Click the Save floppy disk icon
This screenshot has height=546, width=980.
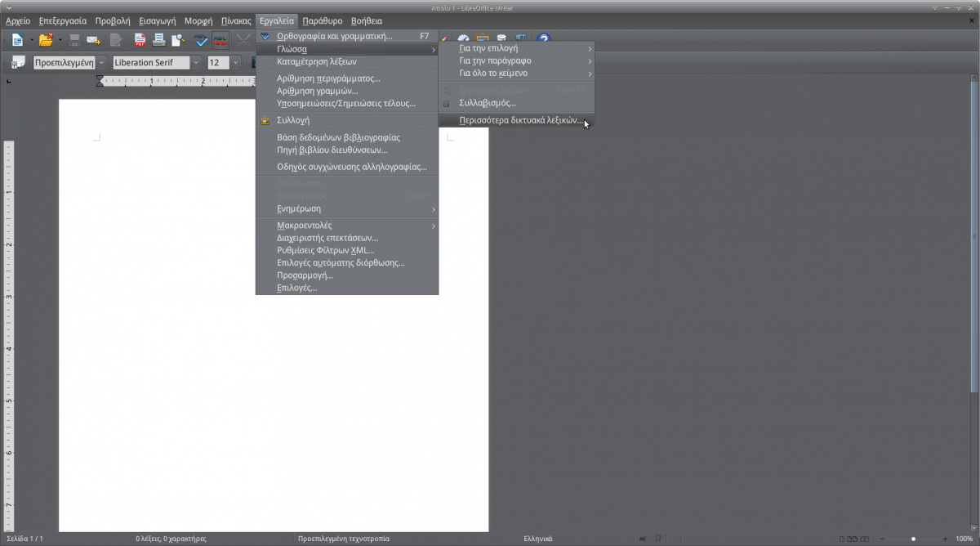tap(75, 39)
